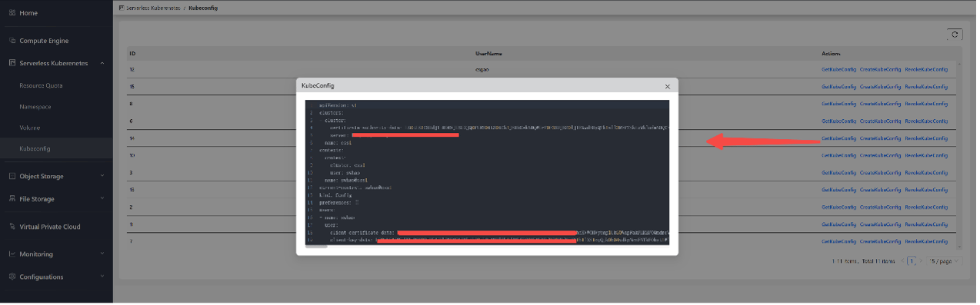Expand the Configurations sidebar section
980x305 pixels.
tap(102, 277)
